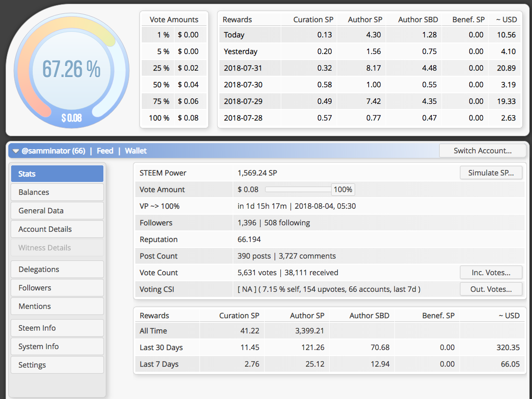
Task: Click the VP recharge time value
Action: pos(296,206)
